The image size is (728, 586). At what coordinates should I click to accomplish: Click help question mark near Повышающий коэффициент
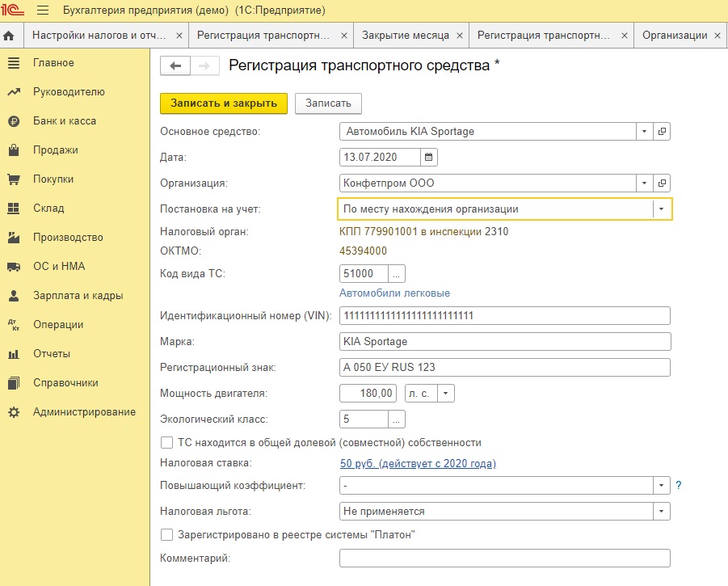coord(679,485)
